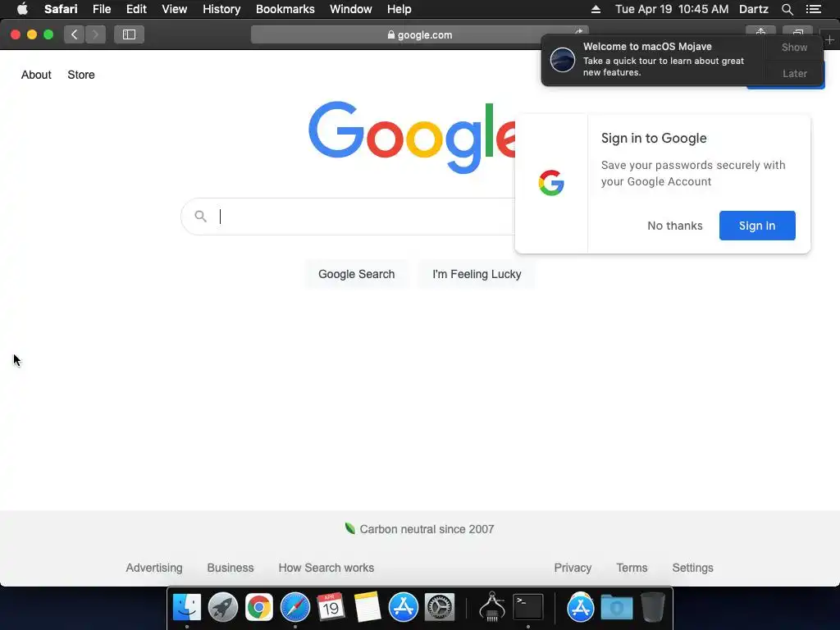Open Finder from the Dock
Image resolution: width=840 pixels, height=630 pixels.
click(187, 607)
